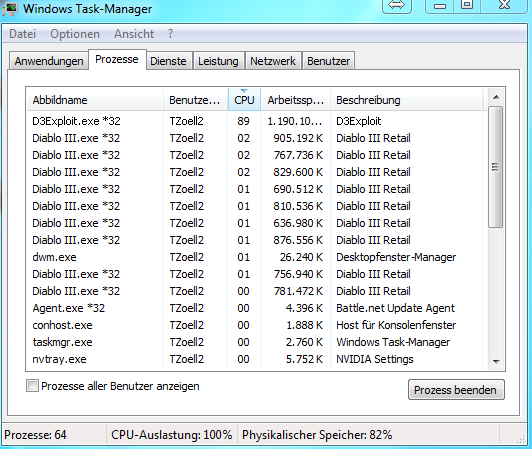The width and height of the screenshot is (532, 456).
Task: Select the dwm.exe process row
Action: click(254, 257)
